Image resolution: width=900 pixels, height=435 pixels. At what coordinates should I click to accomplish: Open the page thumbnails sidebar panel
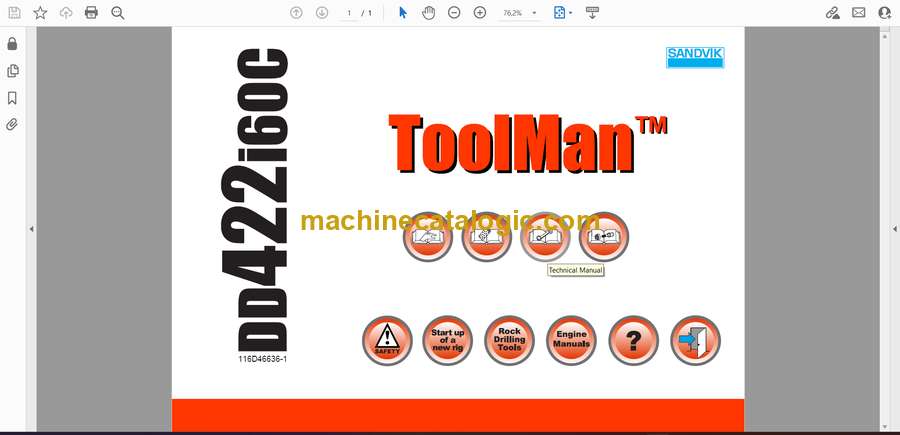12,71
